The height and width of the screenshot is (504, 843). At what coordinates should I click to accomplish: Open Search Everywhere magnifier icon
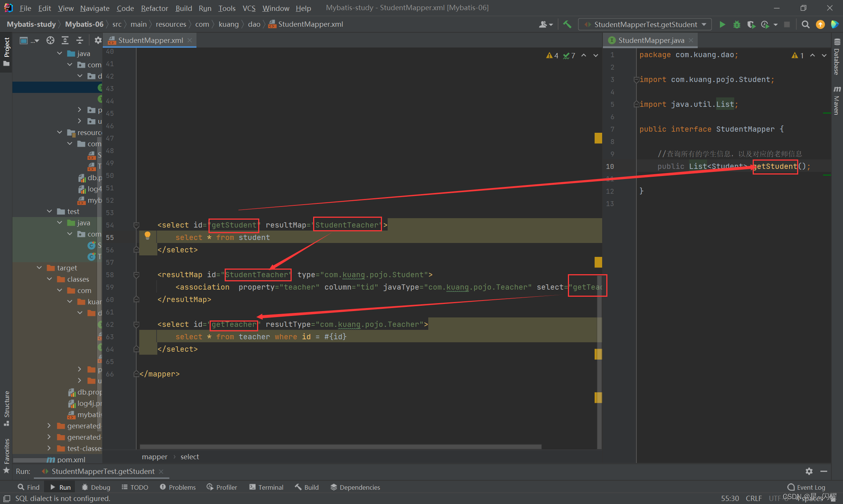(805, 24)
